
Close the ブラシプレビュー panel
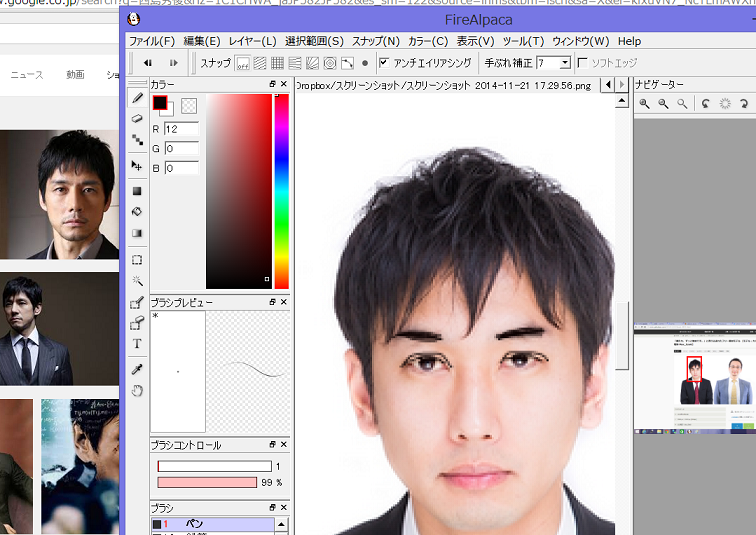(284, 302)
